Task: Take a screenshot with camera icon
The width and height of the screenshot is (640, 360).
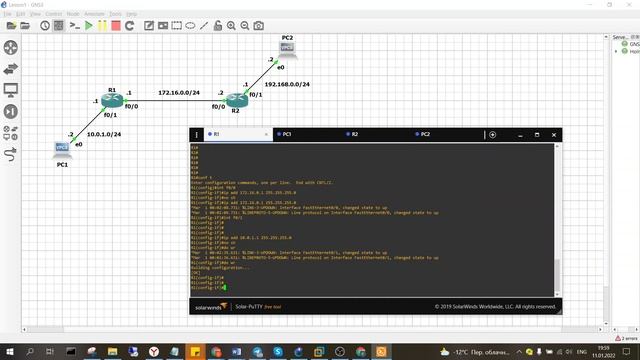Action: click(258, 26)
